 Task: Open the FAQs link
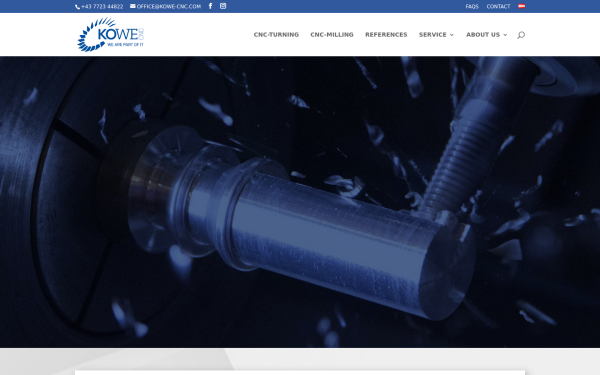pos(472,7)
